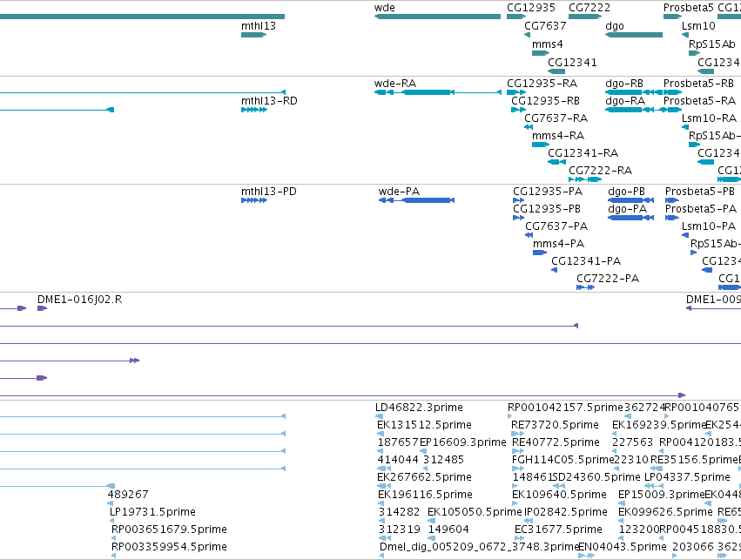Click the mthl13-RD transcript label
This screenshot has height=560, width=741.
click(269, 101)
